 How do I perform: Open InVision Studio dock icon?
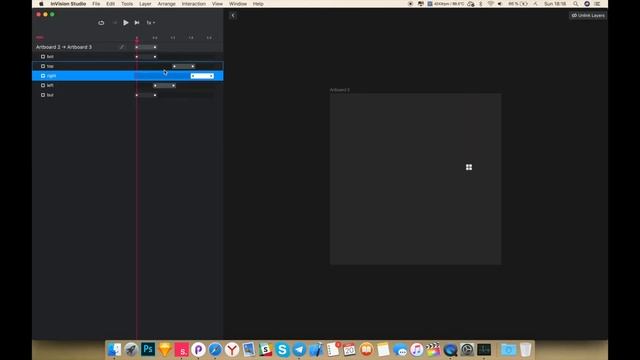182,349
